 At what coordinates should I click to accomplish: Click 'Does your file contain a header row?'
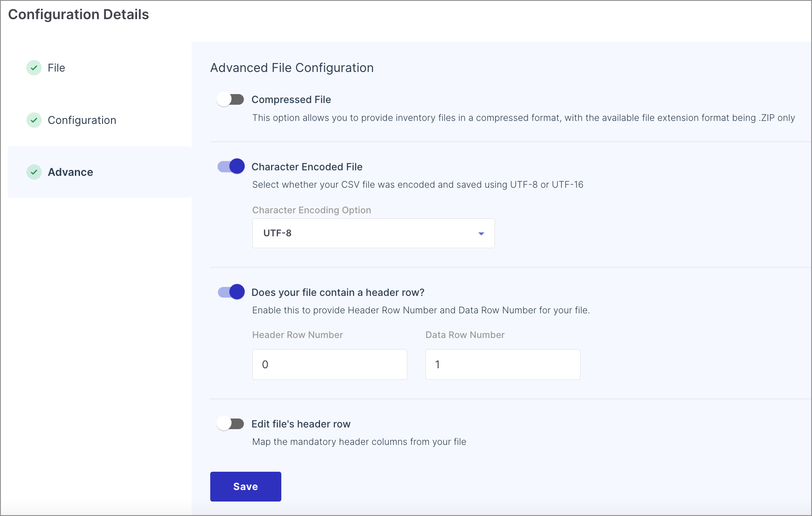point(338,292)
